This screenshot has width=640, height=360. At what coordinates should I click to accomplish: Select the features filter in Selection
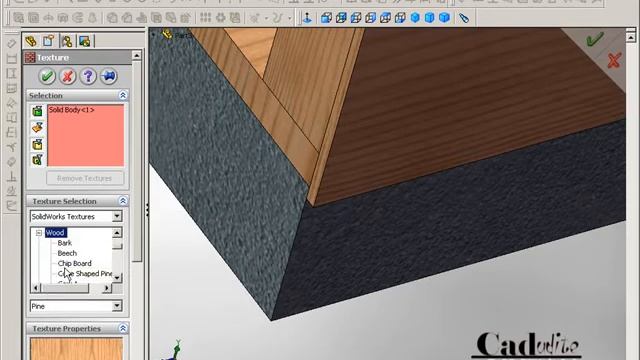pyautogui.click(x=37, y=160)
